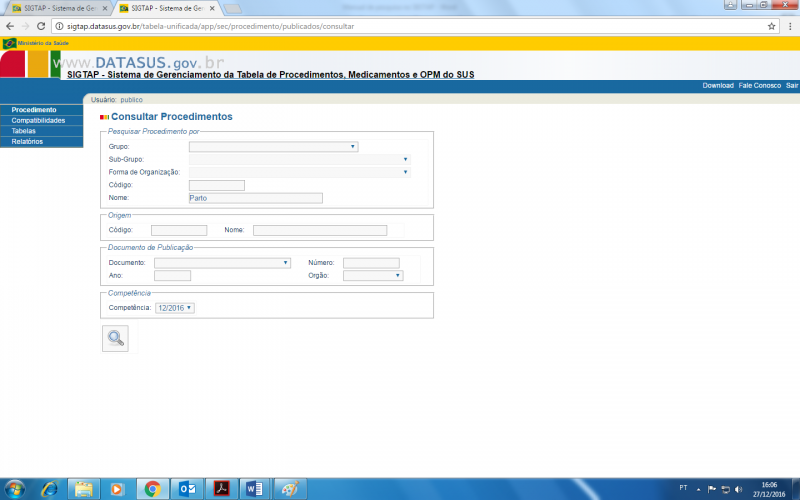Viewport: 800px width, 500px height.
Task: Expand the Grupo dropdown
Action: click(x=273, y=146)
